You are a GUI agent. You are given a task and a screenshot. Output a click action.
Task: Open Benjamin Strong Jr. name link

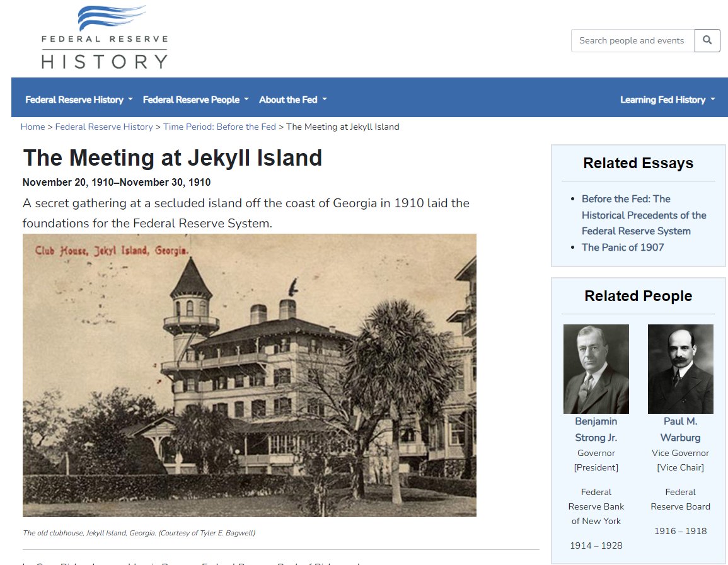click(596, 429)
